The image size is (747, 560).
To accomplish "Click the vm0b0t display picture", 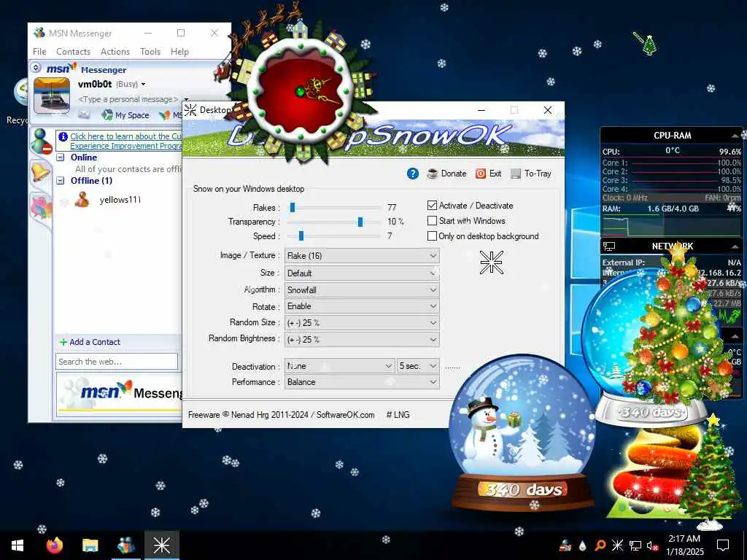I will [x=52, y=96].
